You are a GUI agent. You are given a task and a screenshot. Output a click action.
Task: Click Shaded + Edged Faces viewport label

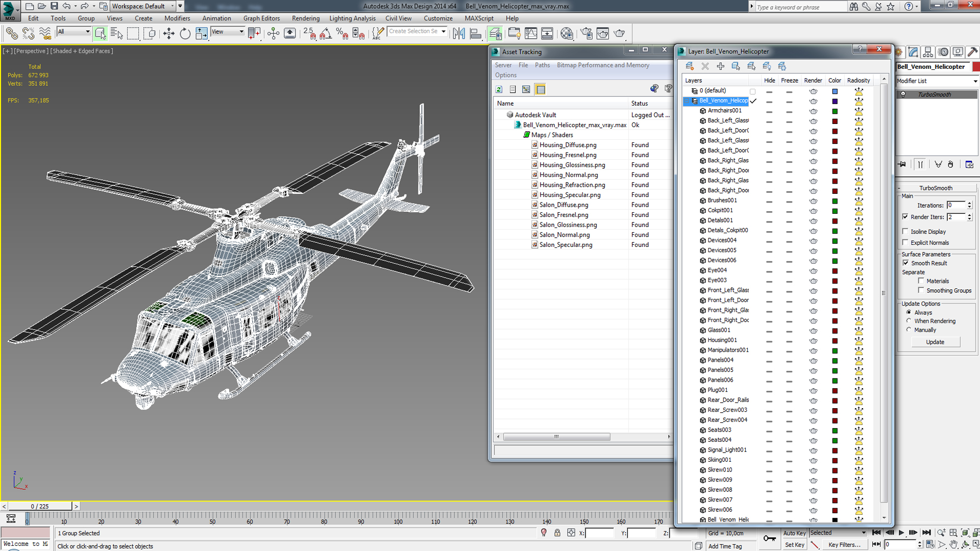click(x=82, y=51)
